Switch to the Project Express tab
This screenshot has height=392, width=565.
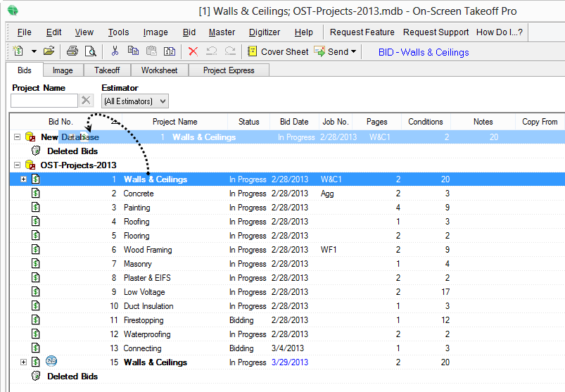229,70
